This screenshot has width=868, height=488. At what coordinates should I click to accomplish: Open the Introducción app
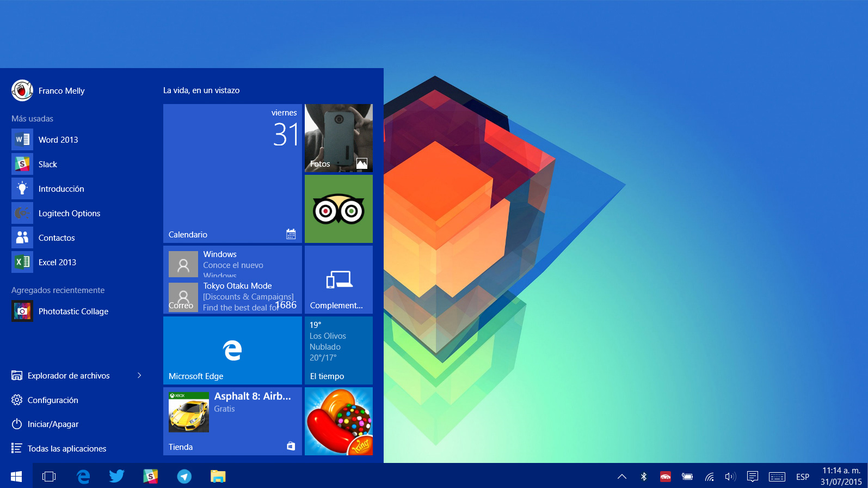76,188
